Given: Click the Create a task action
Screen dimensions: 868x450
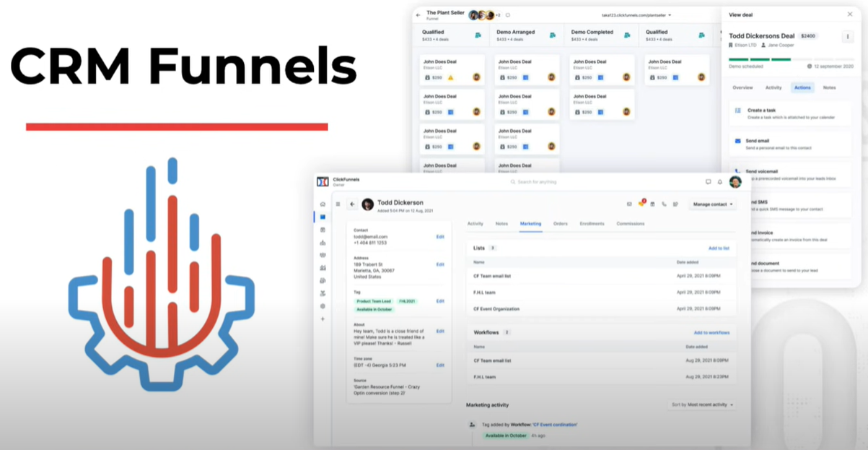Looking at the screenshot, I should point(790,113).
